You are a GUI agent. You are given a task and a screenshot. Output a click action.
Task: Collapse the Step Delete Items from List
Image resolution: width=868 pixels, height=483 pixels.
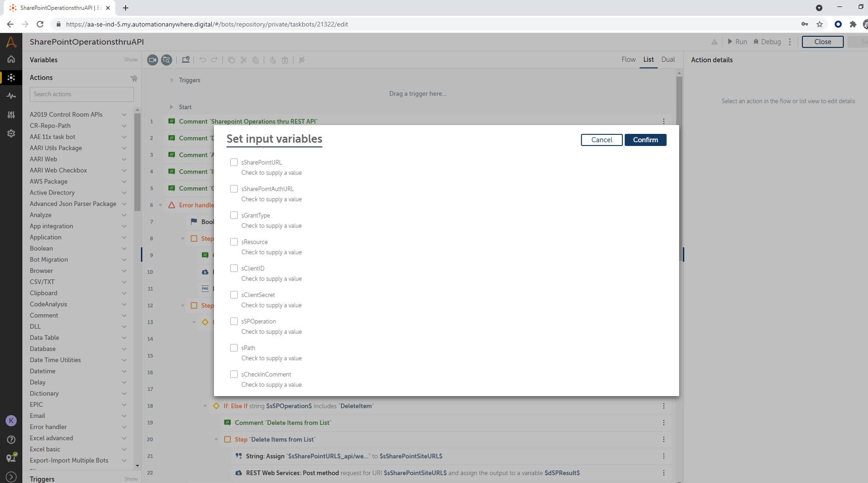coord(216,439)
